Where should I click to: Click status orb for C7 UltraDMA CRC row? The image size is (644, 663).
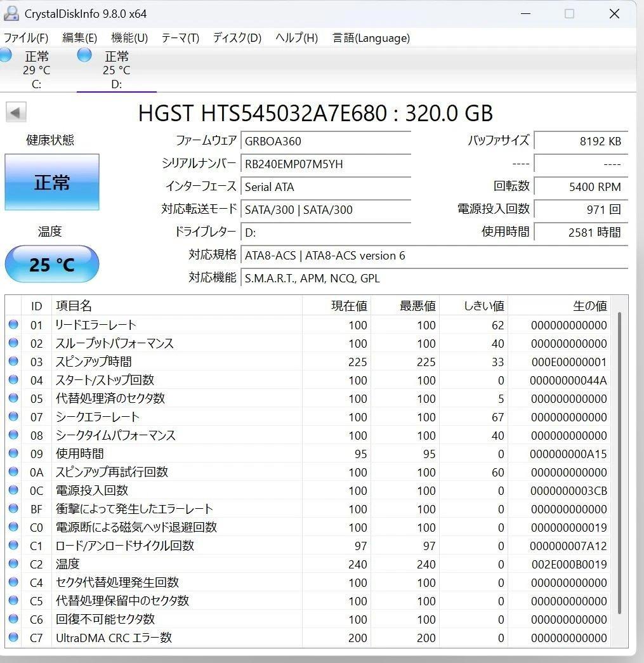(x=13, y=637)
